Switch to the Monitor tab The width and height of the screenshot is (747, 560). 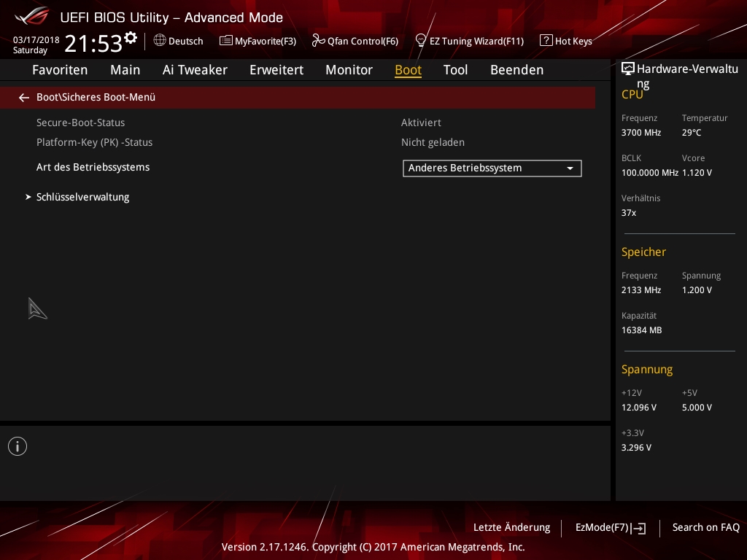pyautogui.click(x=349, y=70)
